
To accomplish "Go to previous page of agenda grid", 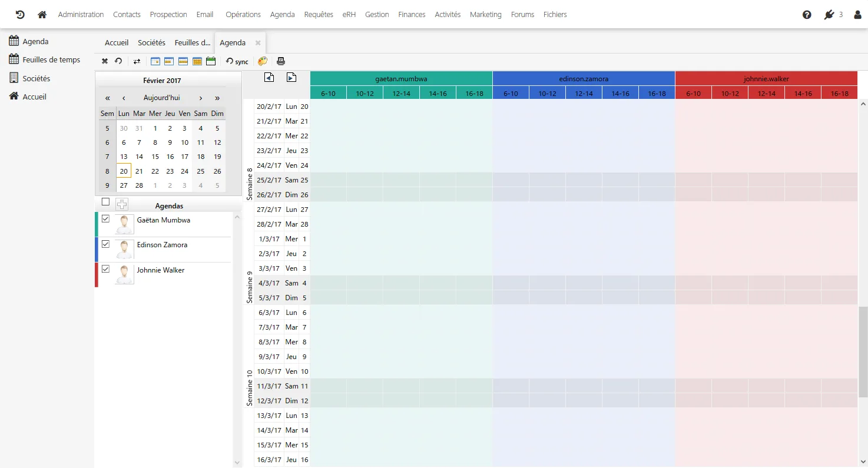I will (x=269, y=77).
